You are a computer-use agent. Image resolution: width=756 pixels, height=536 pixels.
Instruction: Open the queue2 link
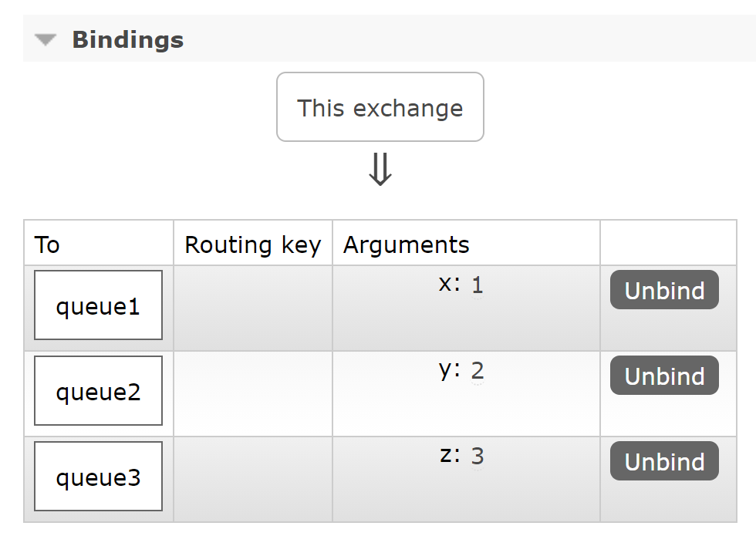point(99,391)
